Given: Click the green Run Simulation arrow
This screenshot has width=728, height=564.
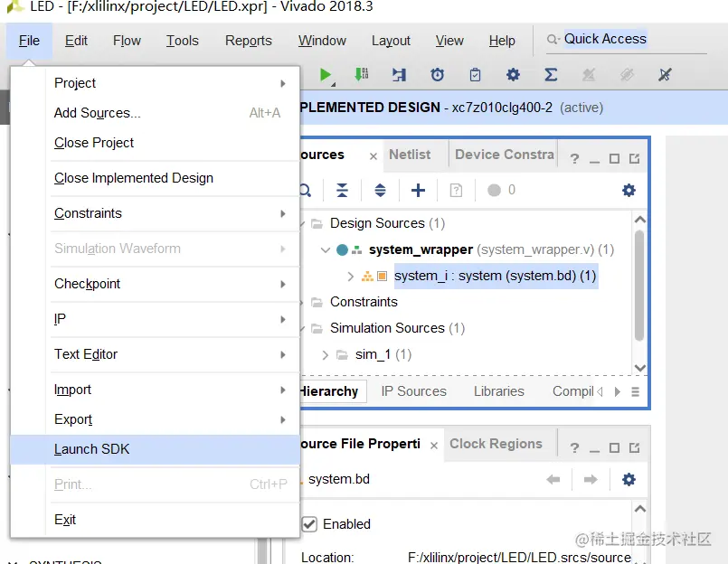Looking at the screenshot, I should click(326, 75).
